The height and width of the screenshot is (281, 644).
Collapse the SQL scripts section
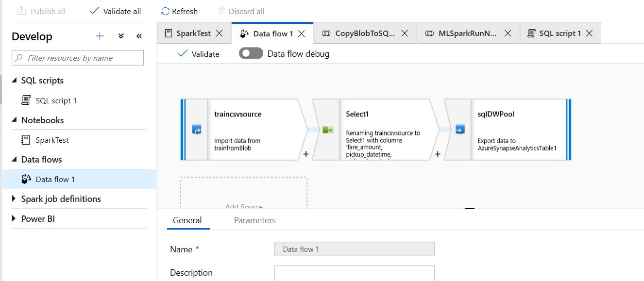pyautogui.click(x=14, y=81)
